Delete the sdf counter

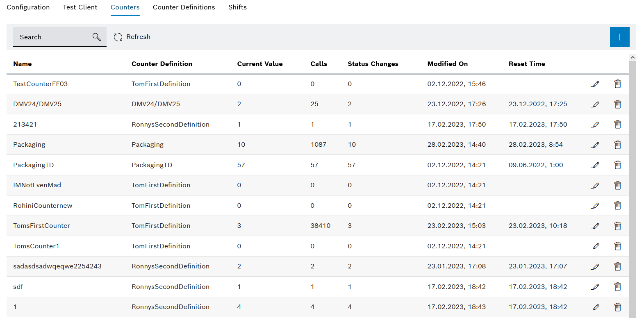pyautogui.click(x=617, y=287)
